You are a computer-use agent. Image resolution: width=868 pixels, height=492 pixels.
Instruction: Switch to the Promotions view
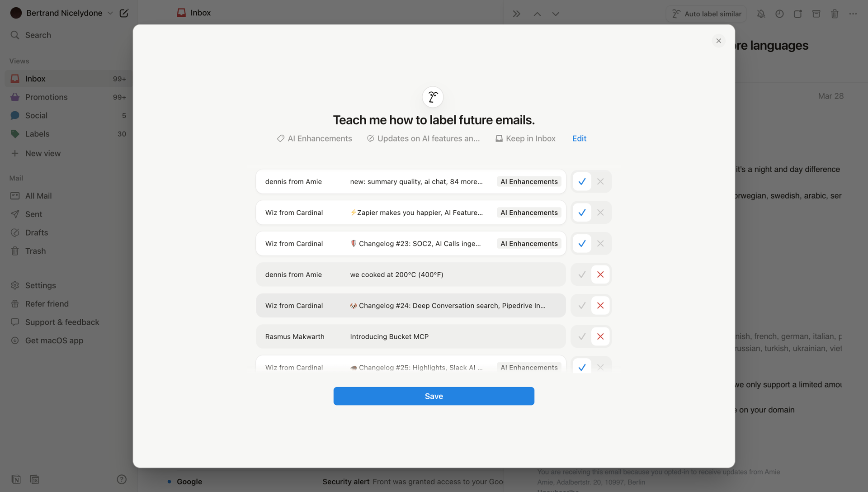click(46, 97)
